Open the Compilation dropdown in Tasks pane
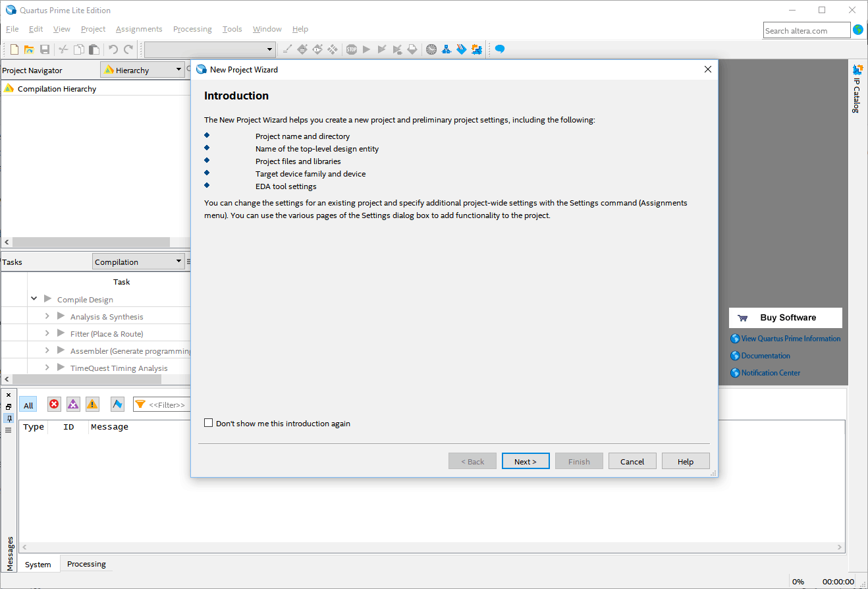 pos(138,262)
